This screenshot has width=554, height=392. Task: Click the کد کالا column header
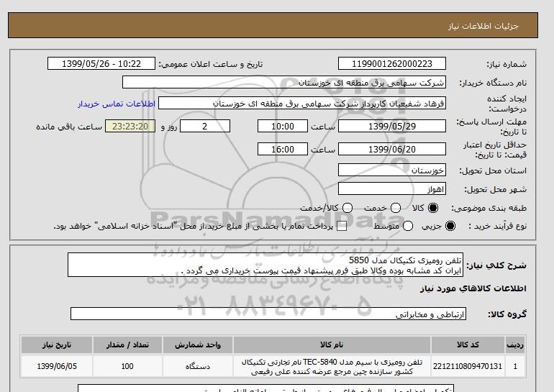click(x=468, y=345)
